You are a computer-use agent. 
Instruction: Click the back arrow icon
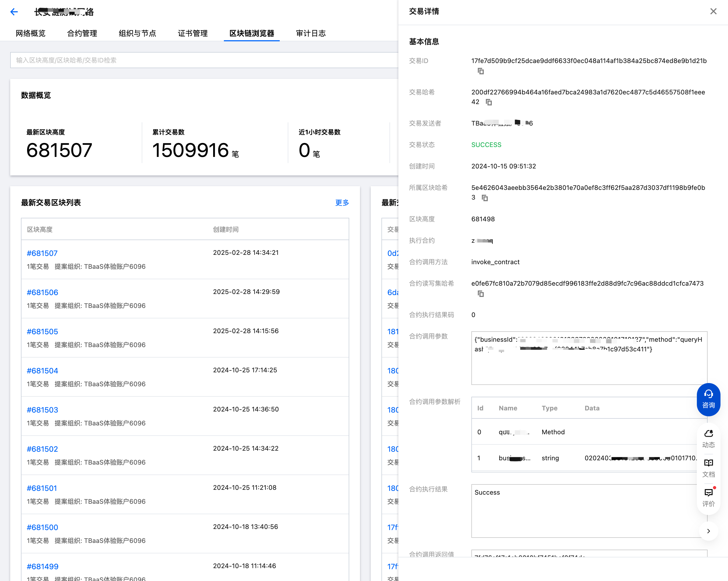[14, 12]
